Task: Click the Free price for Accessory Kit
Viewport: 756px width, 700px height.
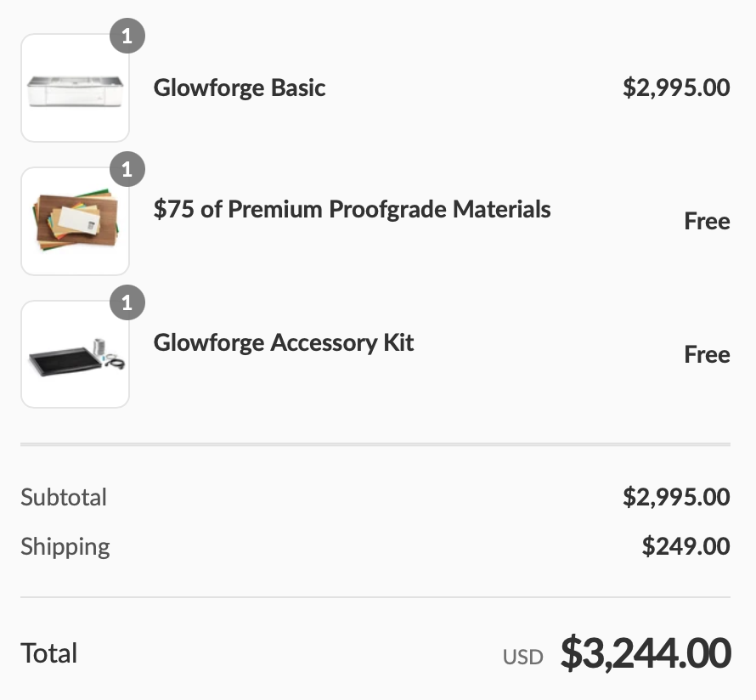Action: click(x=707, y=354)
